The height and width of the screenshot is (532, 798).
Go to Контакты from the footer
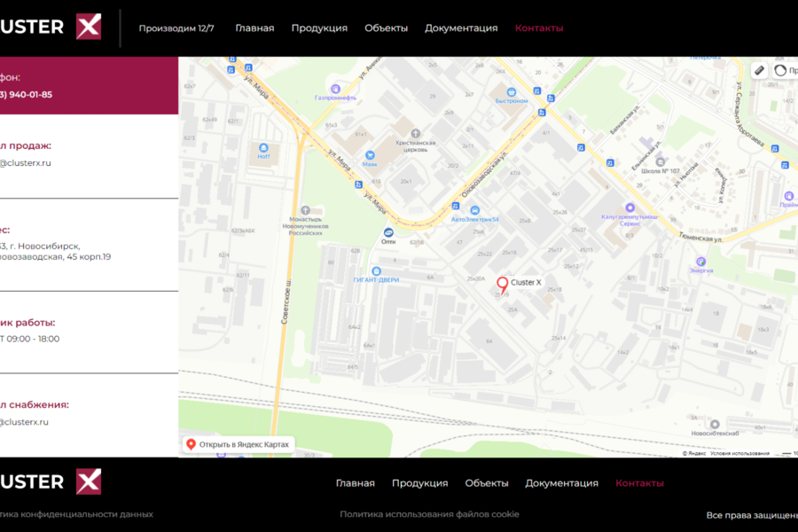(639, 483)
